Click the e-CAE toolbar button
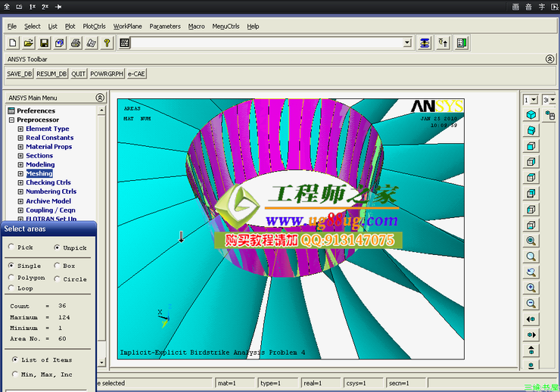Viewport: 560px width, 392px height. [x=136, y=74]
